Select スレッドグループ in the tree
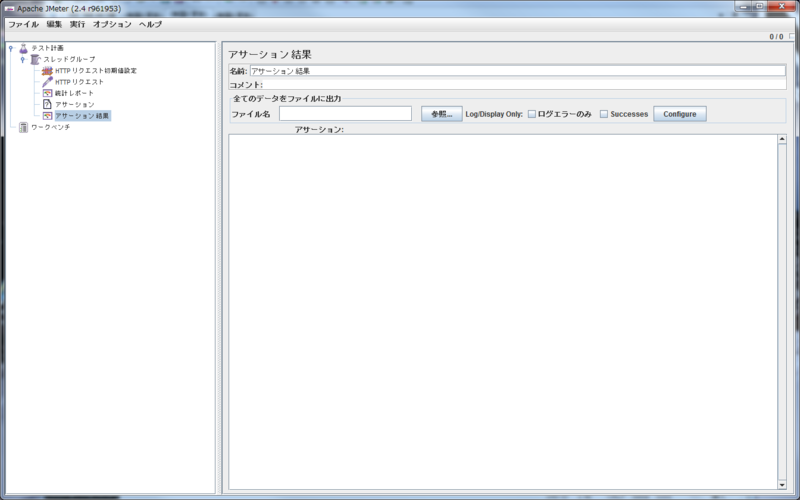 tap(69, 60)
